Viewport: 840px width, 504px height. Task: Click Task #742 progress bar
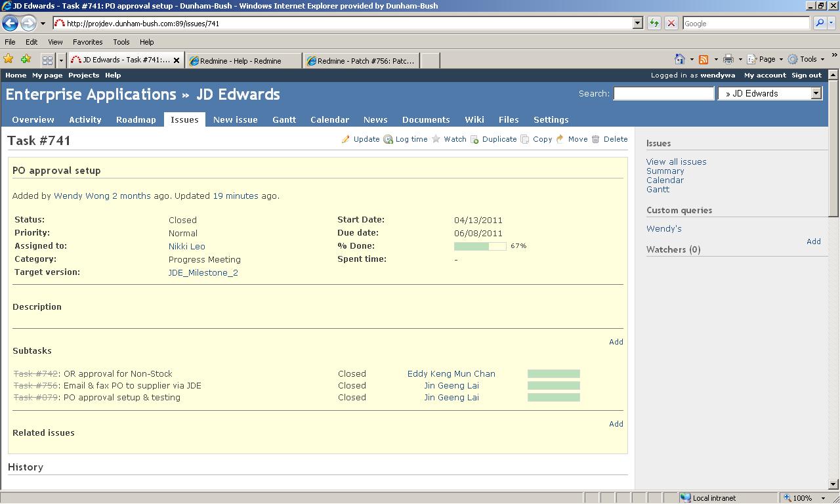[553, 373]
